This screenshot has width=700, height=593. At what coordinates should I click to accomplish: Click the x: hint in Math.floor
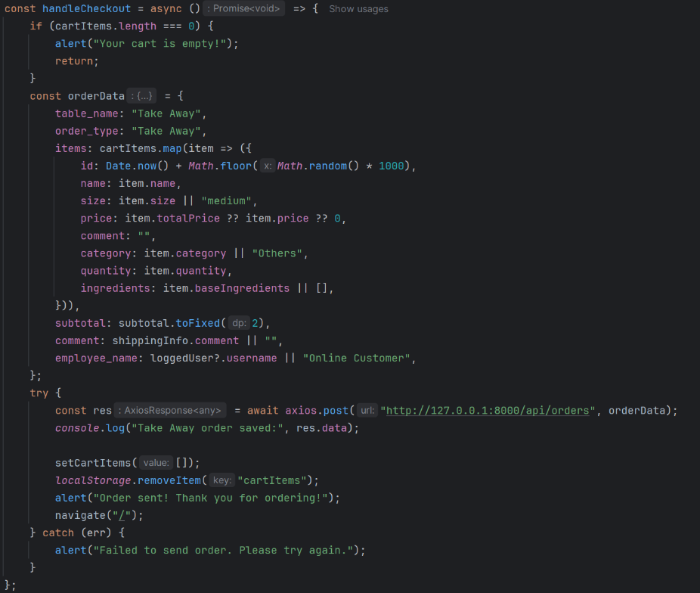tap(267, 166)
